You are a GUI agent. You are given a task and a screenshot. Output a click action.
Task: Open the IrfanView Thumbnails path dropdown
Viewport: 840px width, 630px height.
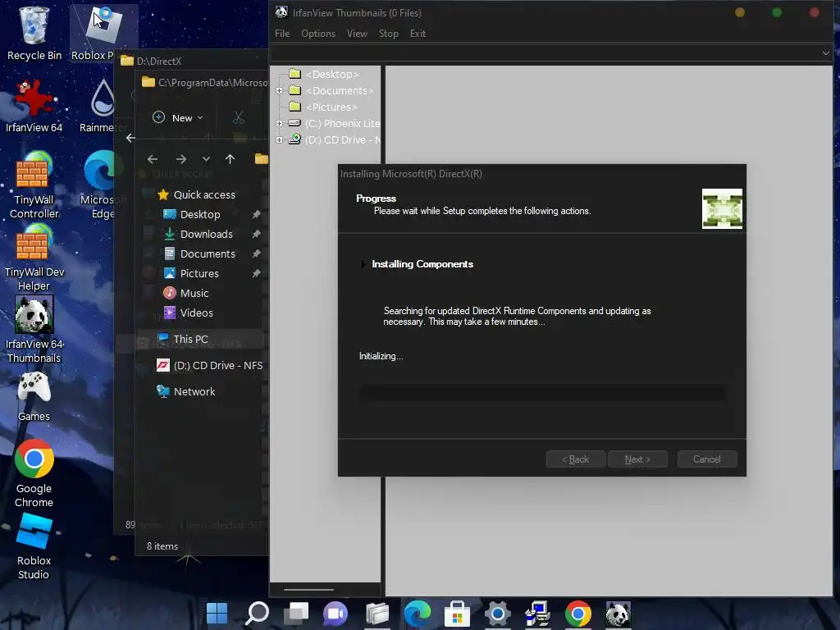click(x=825, y=53)
